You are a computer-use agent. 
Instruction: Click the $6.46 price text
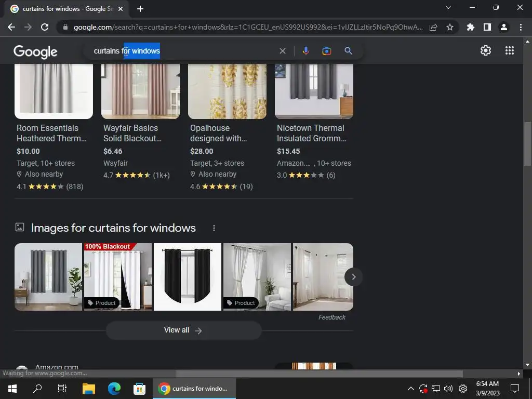113,151
